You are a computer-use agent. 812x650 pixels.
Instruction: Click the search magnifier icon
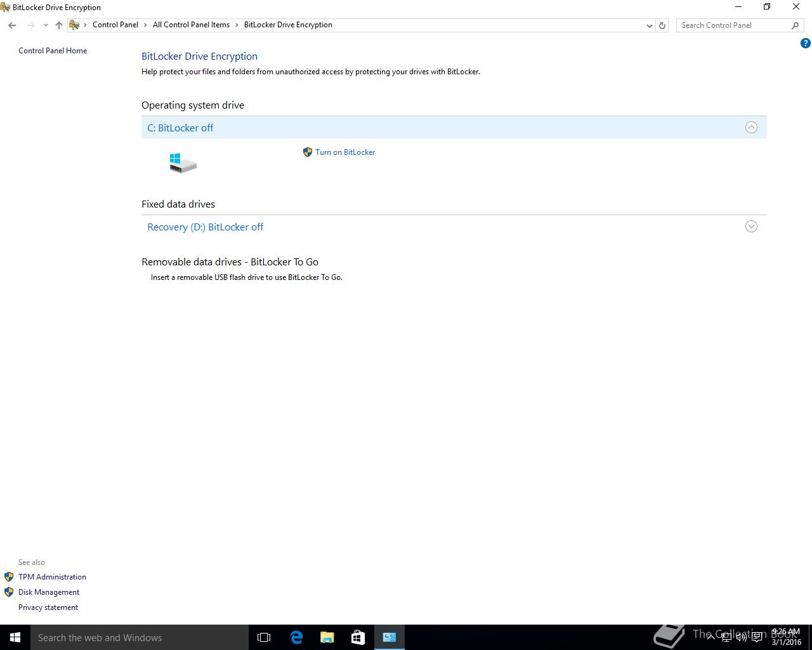(x=795, y=25)
